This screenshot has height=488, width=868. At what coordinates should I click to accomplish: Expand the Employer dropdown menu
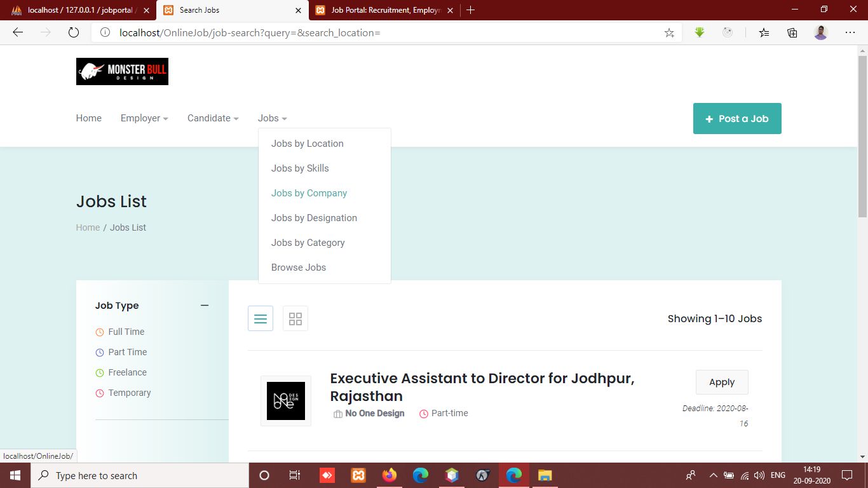[x=144, y=118]
